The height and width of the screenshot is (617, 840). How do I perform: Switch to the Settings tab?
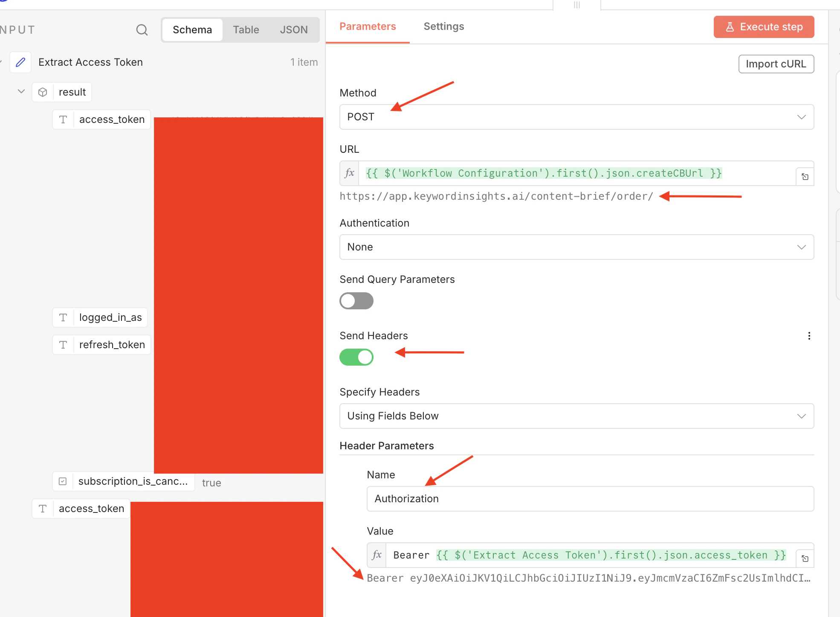click(444, 26)
